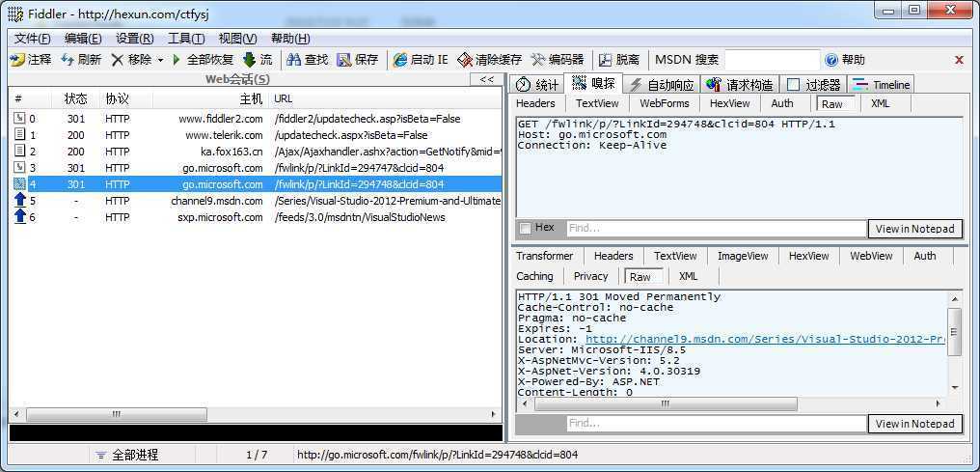
Task: Click request pane View in Notepad button
Action: click(x=915, y=229)
